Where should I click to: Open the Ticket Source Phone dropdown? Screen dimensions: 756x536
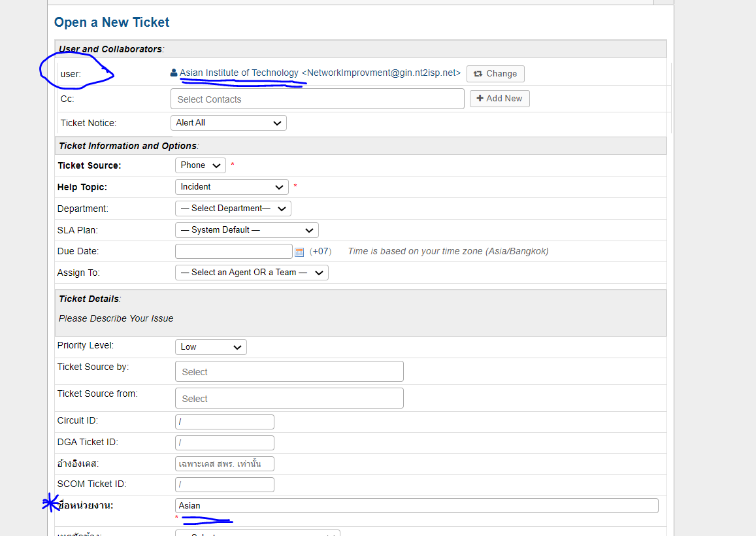pos(201,165)
